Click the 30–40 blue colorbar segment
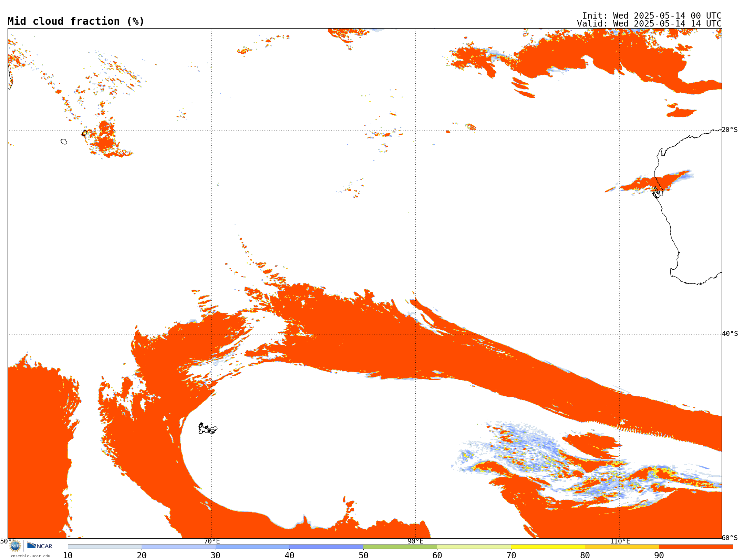This screenshot has height=560, width=744. tap(252, 547)
